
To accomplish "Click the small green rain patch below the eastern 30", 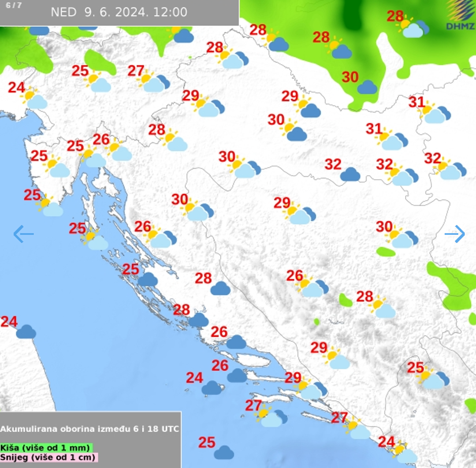I will click(x=385, y=252).
